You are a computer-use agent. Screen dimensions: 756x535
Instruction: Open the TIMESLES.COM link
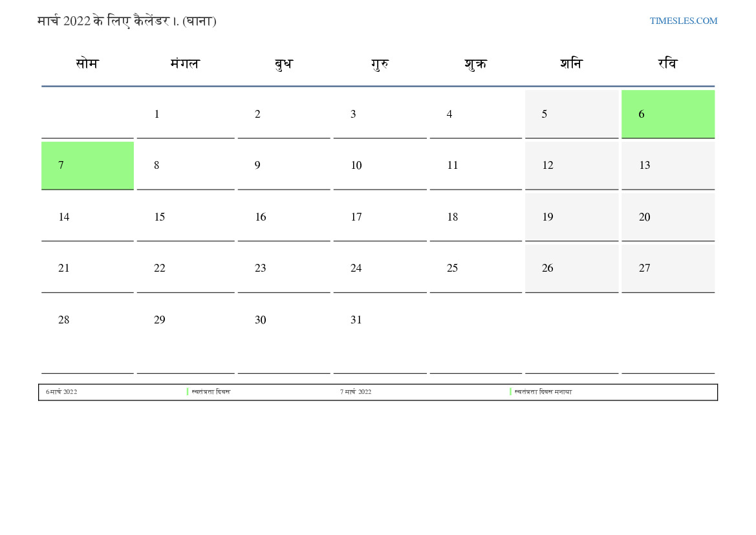[x=683, y=21]
